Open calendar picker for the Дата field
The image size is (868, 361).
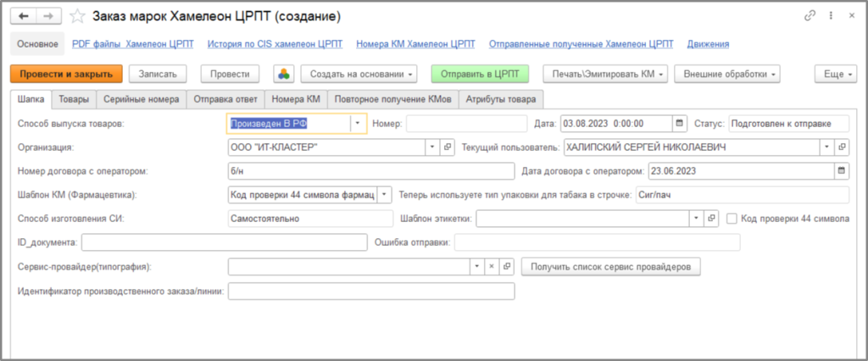[679, 123]
